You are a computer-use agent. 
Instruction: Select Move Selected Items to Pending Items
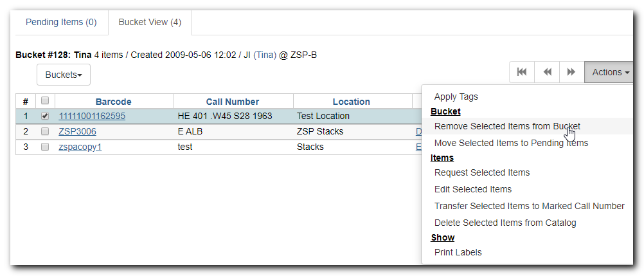point(511,143)
